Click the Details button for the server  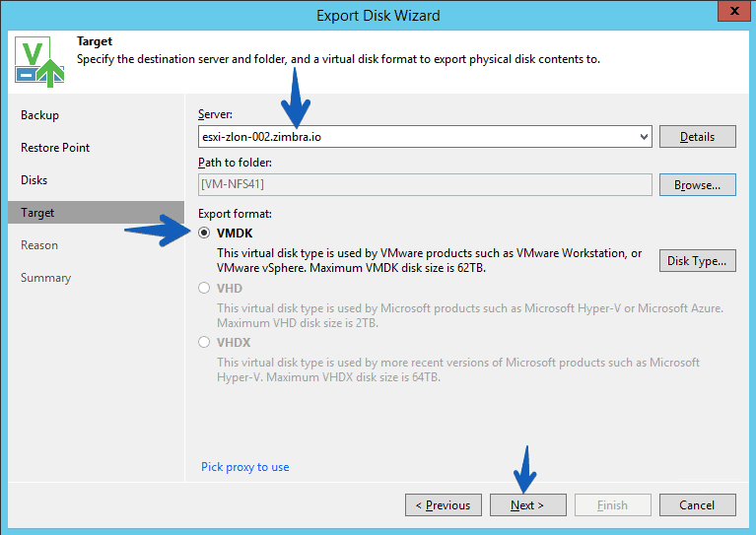coord(697,137)
